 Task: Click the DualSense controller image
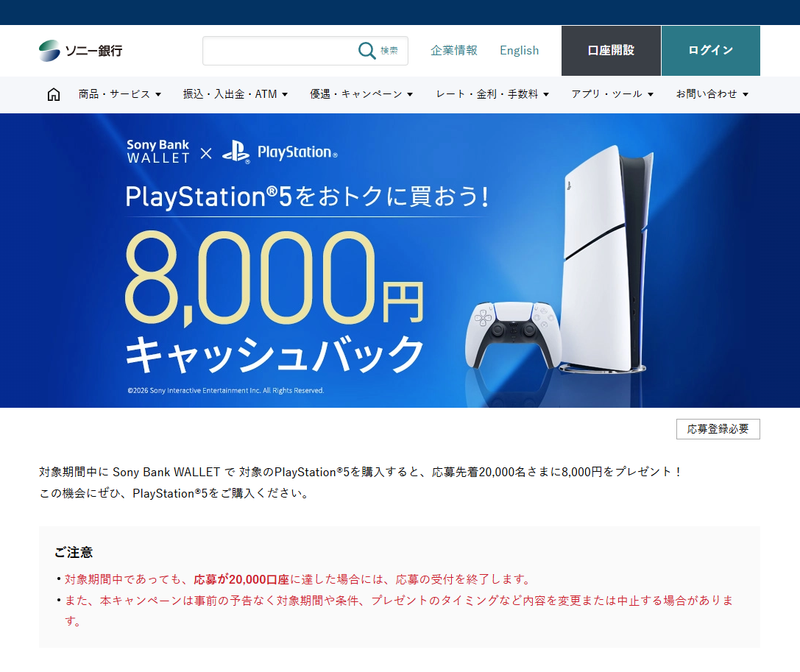click(513, 335)
